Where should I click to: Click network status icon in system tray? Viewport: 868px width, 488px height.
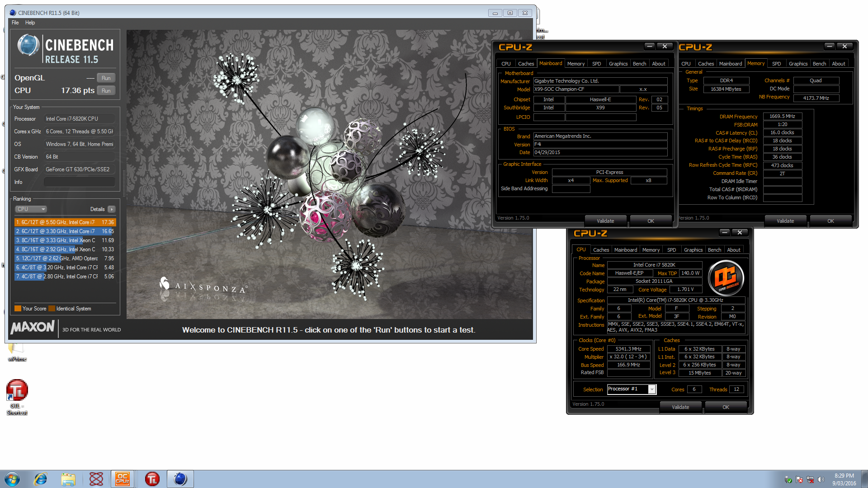tap(810, 479)
